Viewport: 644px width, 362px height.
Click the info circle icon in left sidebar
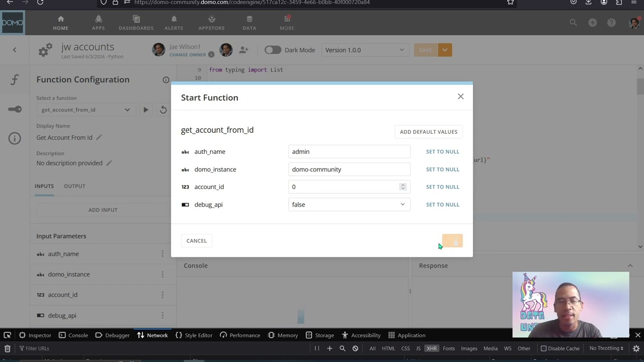pos(15,138)
